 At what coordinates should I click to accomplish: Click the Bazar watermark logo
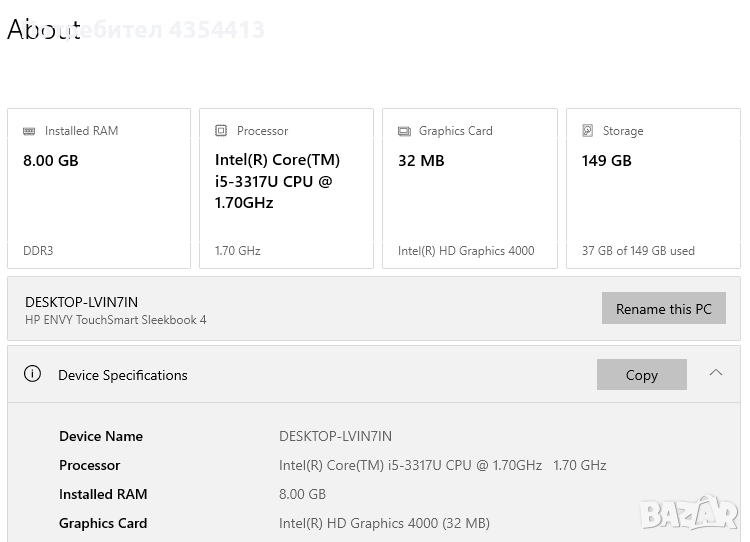[689, 514]
